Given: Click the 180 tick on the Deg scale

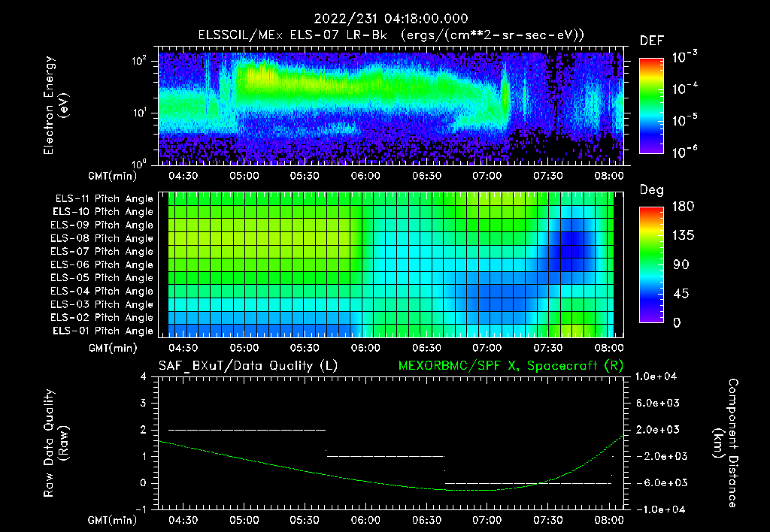Looking at the screenshot, I should [x=683, y=206].
